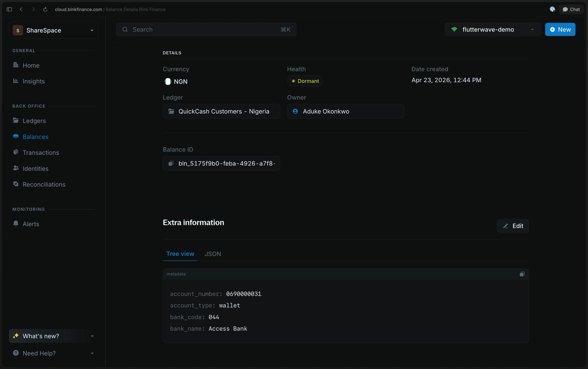This screenshot has height=369, width=588.
Task: Reload the page with the refresh icon
Action: [45, 9]
